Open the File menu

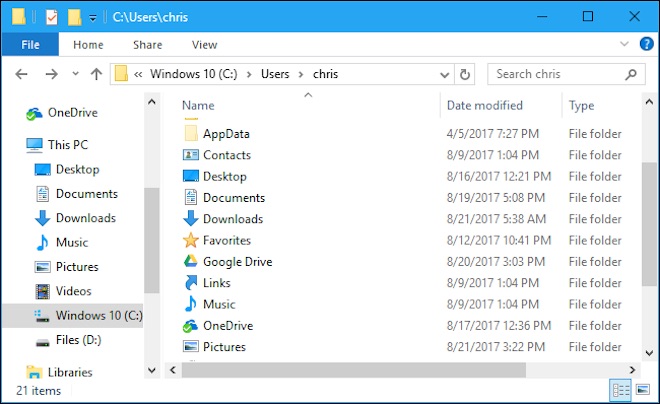pos(30,45)
